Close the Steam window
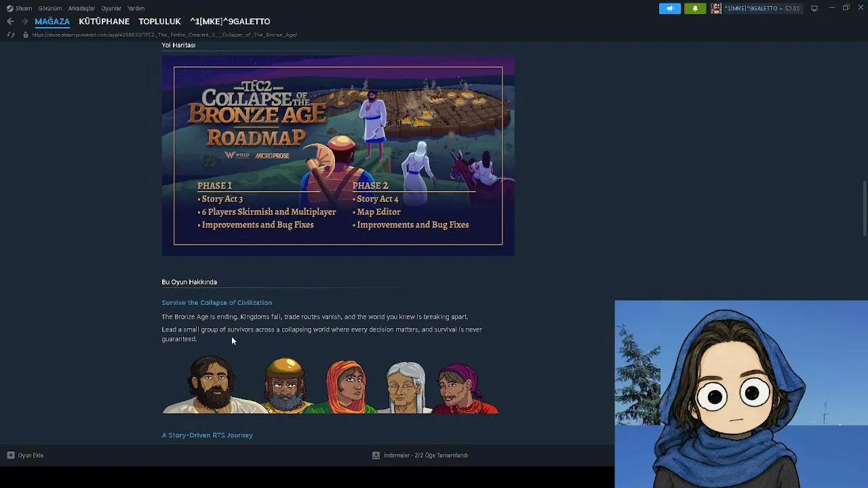The image size is (868, 488). click(860, 8)
